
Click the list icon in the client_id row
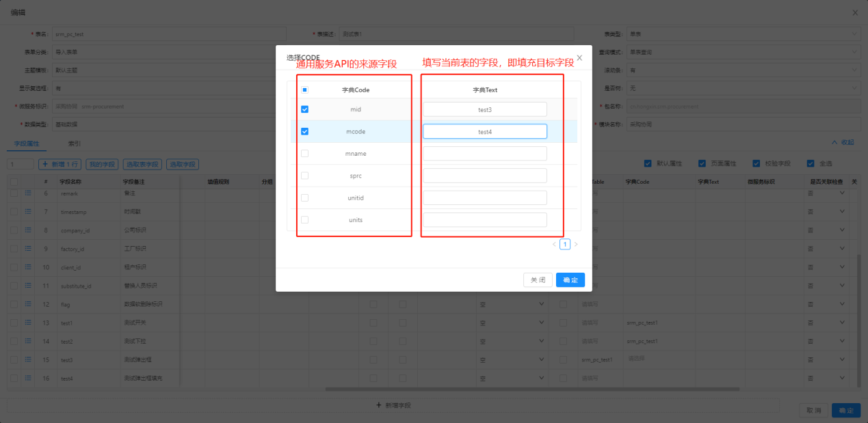[x=29, y=267]
